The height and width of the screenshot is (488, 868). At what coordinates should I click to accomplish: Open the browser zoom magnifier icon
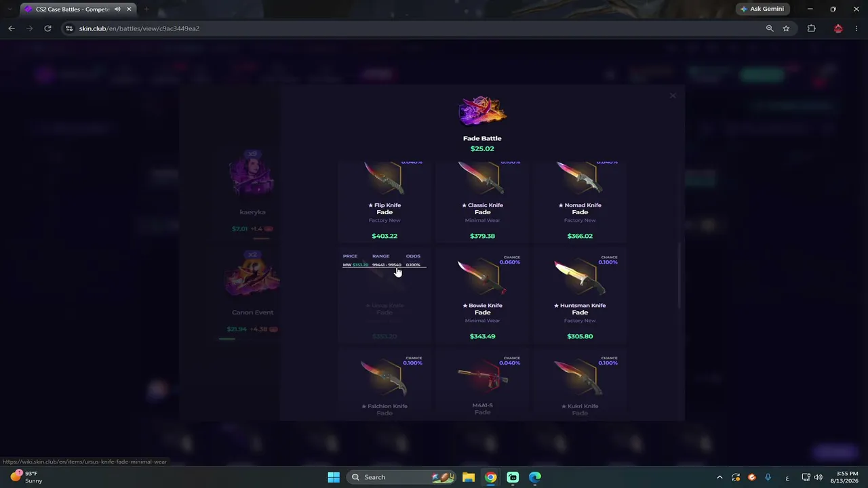770,28
